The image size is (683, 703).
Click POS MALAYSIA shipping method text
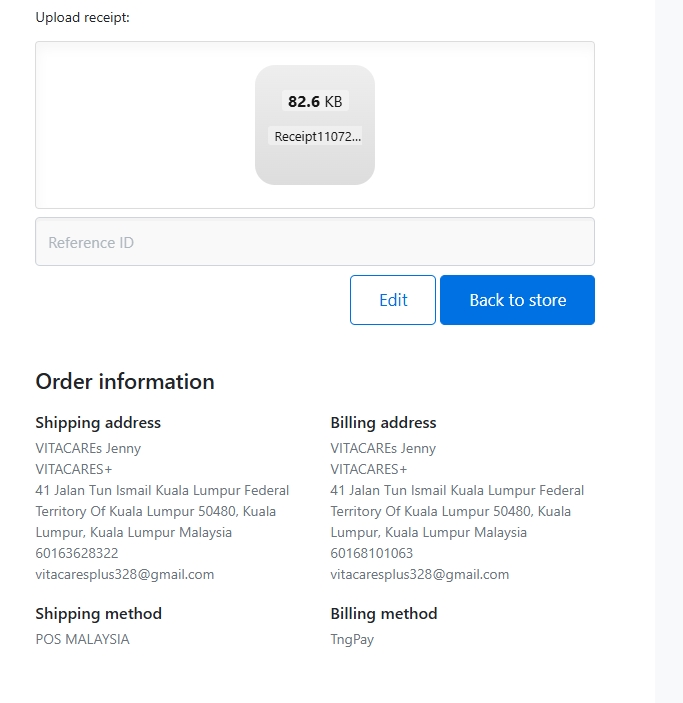coord(83,639)
